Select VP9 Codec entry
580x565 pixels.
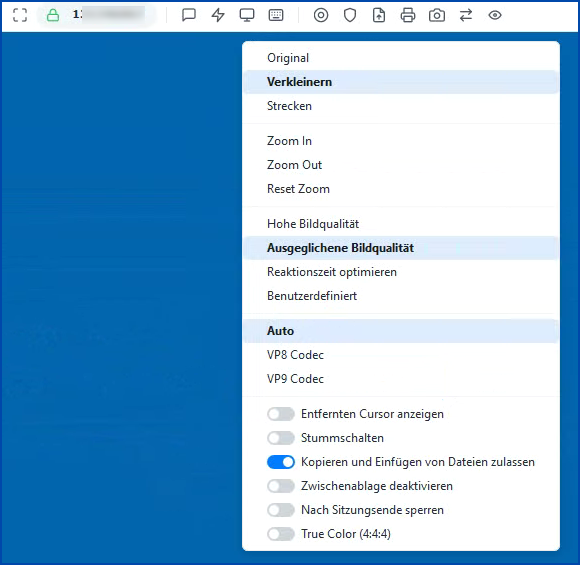401,379
